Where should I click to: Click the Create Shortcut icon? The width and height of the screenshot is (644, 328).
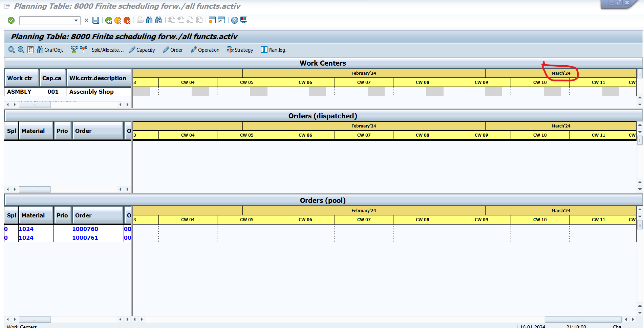[221, 20]
